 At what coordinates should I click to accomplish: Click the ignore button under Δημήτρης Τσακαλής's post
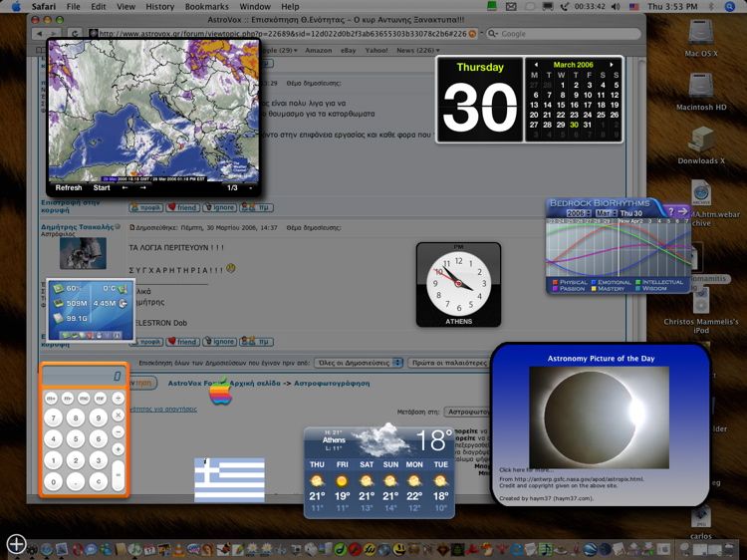point(219,342)
